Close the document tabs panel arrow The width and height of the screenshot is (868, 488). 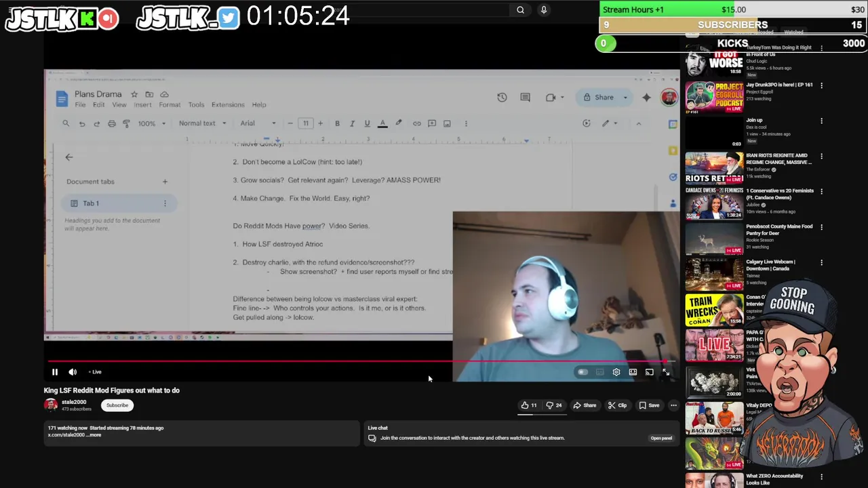coord(68,157)
